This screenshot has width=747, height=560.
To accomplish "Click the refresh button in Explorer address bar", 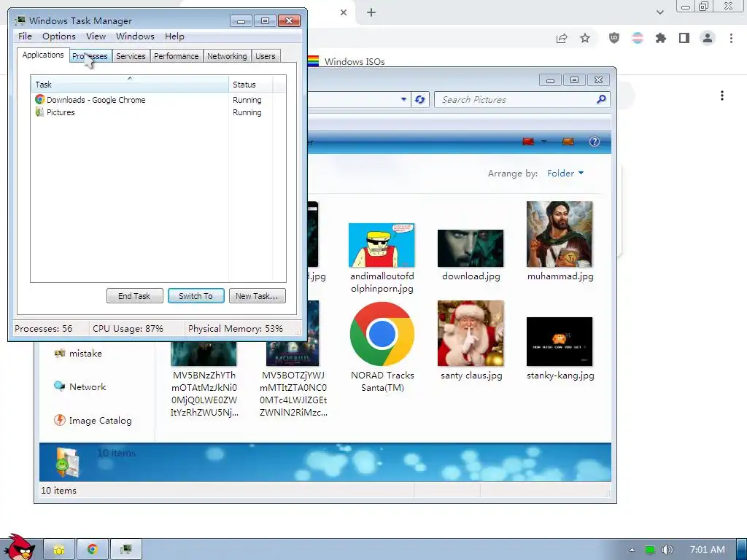I will point(419,99).
